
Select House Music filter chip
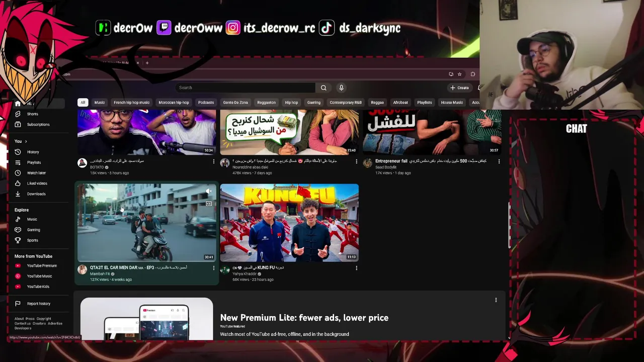pyautogui.click(x=452, y=103)
